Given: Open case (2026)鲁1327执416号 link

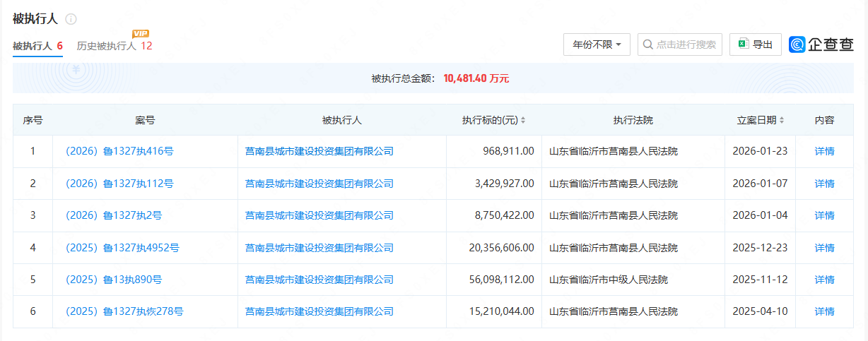Looking at the screenshot, I should 119,151.
